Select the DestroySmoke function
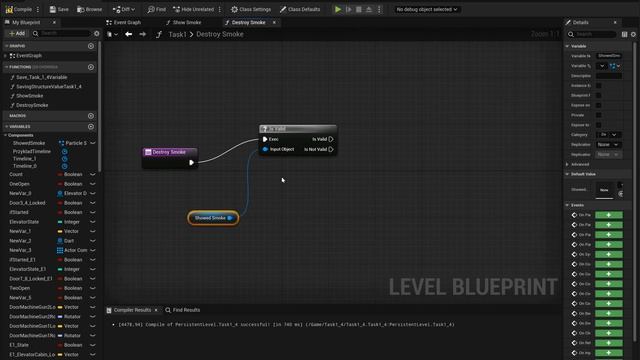The width and height of the screenshot is (640, 360). [x=32, y=105]
